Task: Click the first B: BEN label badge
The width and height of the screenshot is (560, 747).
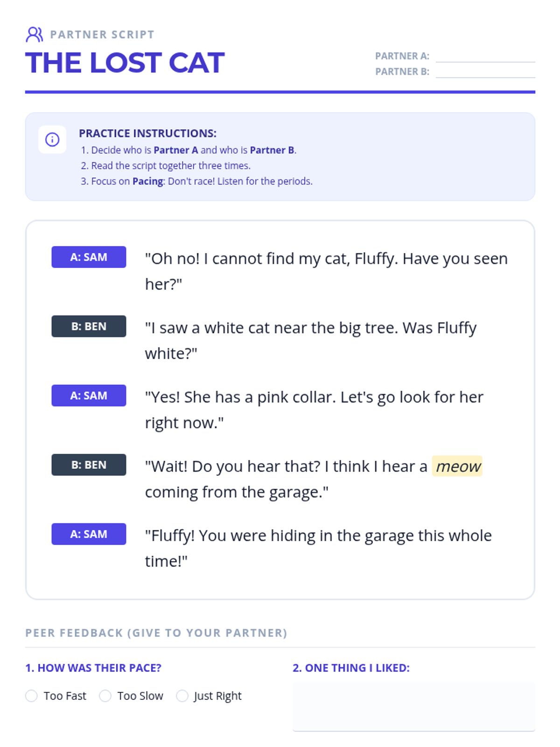Action: (x=89, y=326)
